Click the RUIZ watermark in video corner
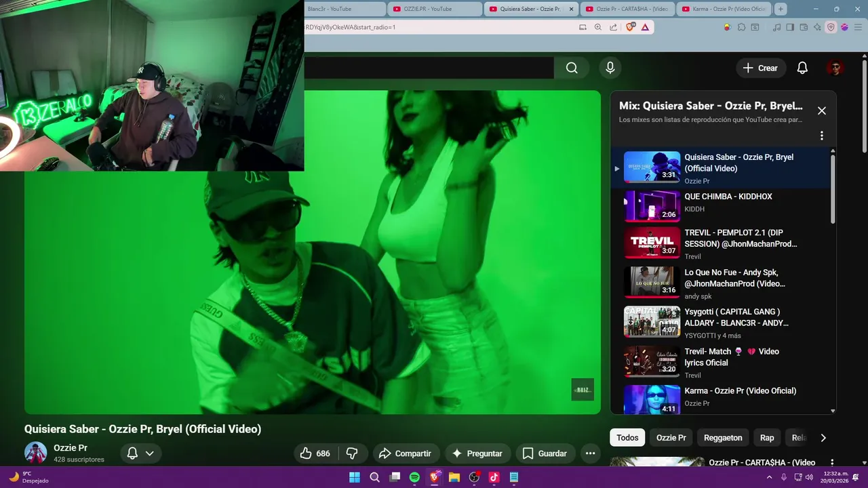Image resolution: width=868 pixels, height=488 pixels. (x=583, y=390)
